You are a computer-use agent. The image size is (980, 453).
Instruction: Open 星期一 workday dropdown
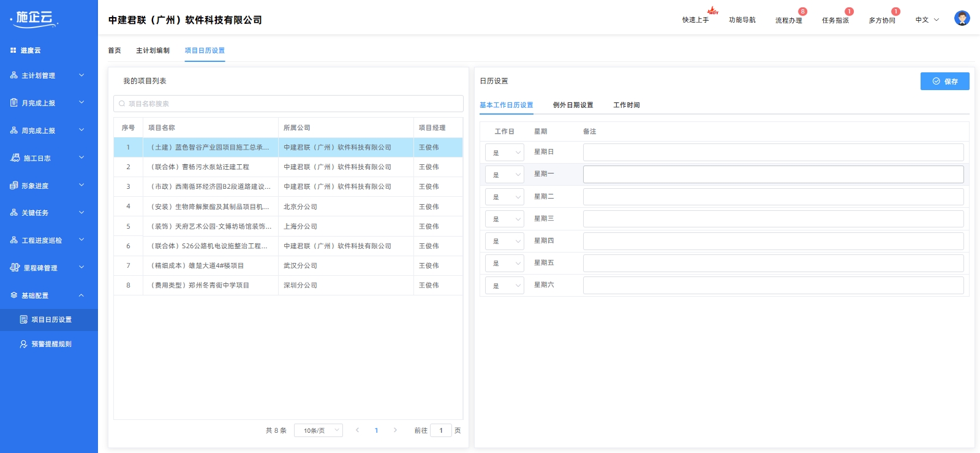tap(505, 175)
